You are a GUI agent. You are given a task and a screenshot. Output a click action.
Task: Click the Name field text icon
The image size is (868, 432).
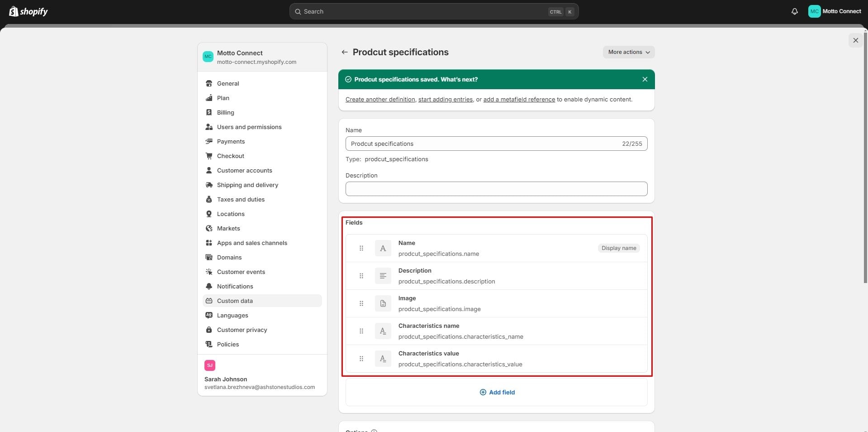(383, 248)
